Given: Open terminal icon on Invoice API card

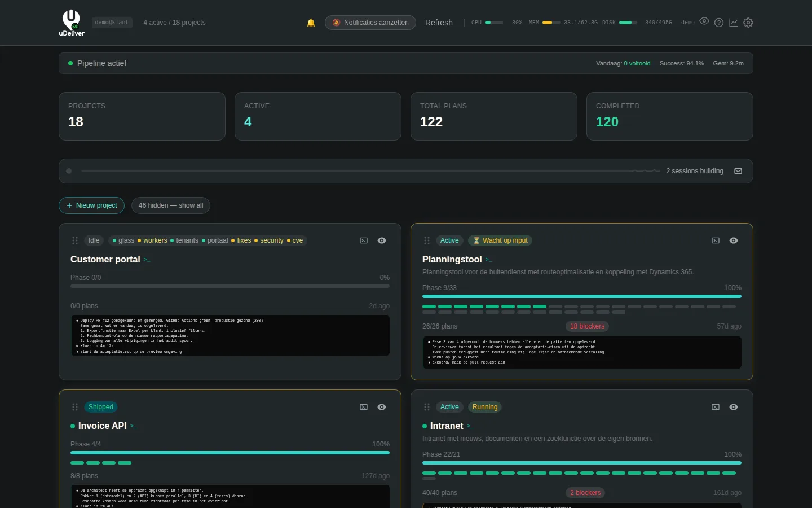Looking at the screenshot, I should [x=364, y=407].
